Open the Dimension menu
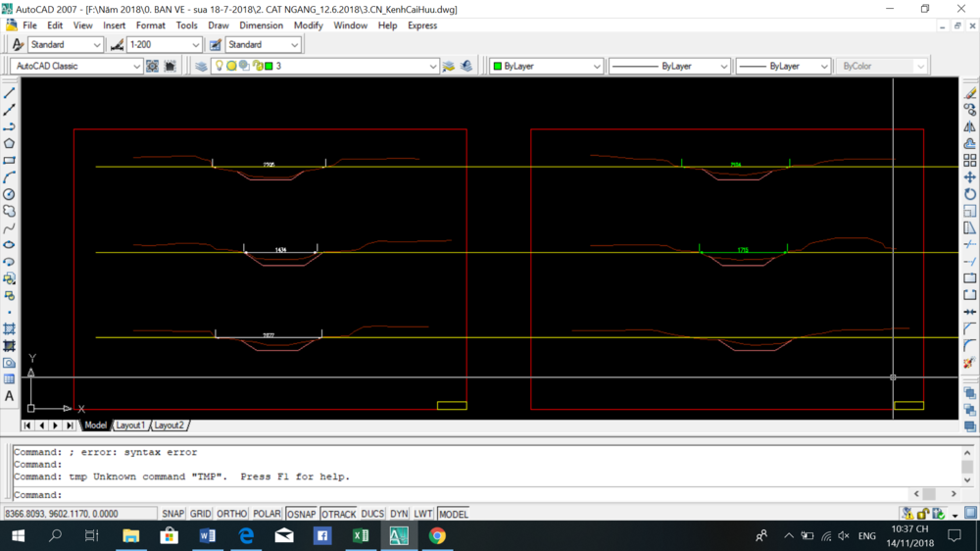This screenshot has height=551, width=980. 261,25
